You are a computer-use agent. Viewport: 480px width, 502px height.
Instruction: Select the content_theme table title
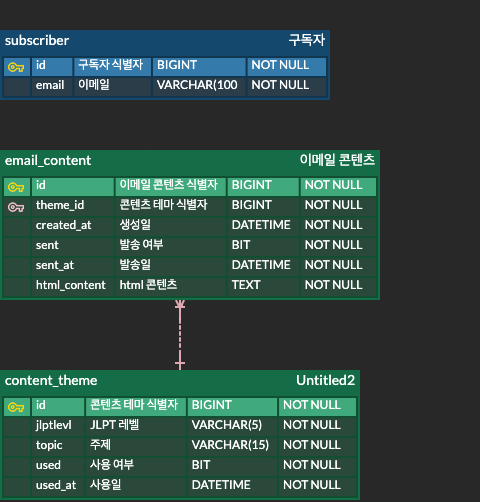coord(51,381)
